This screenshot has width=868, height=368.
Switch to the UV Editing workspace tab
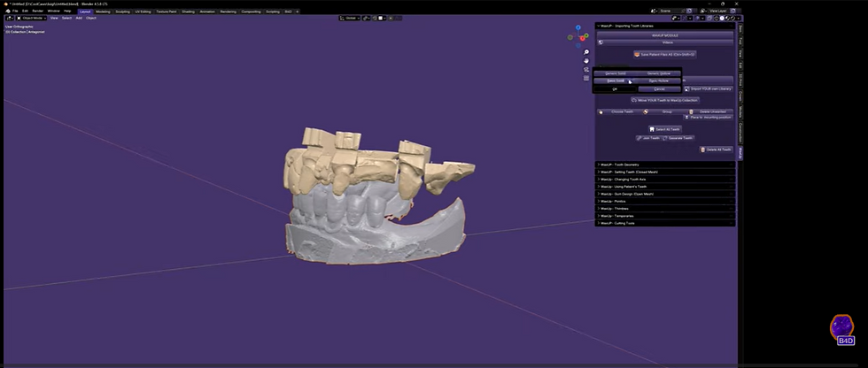[143, 11]
